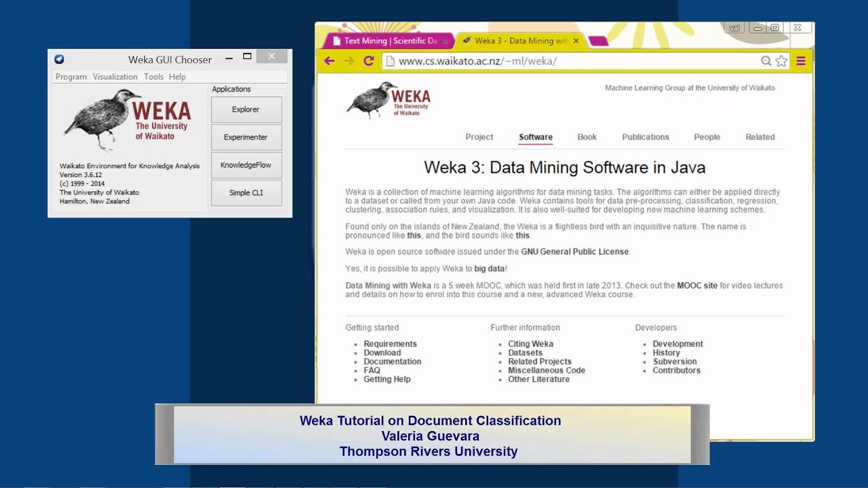Image resolution: width=868 pixels, height=488 pixels.
Task: Open the Requirements link
Action: point(390,344)
